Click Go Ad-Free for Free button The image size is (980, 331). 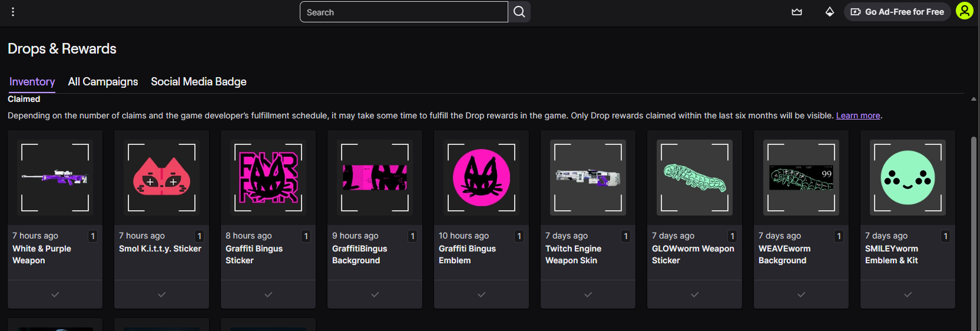[897, 12]
